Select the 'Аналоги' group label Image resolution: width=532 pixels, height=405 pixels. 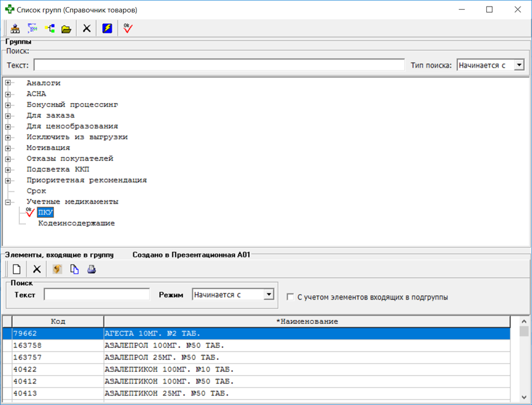(43, 83)
